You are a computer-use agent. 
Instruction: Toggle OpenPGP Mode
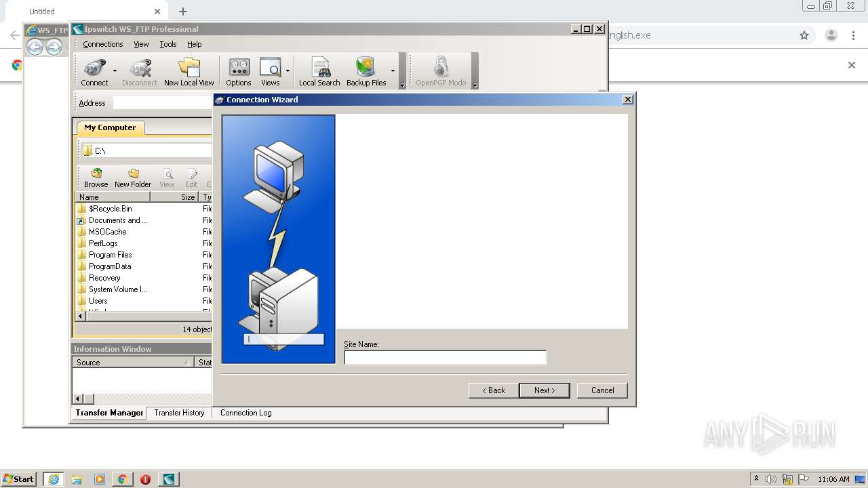point(441,72)
